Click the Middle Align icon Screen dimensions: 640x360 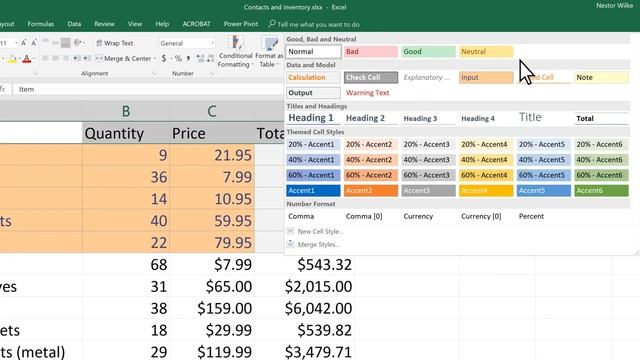click(x=55, y=42)
